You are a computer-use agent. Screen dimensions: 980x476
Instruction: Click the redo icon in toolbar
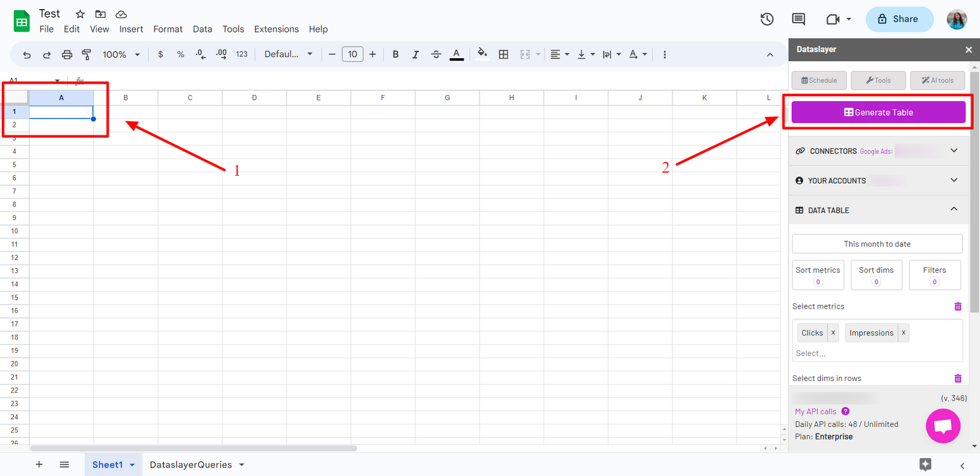tap(47, 55)
